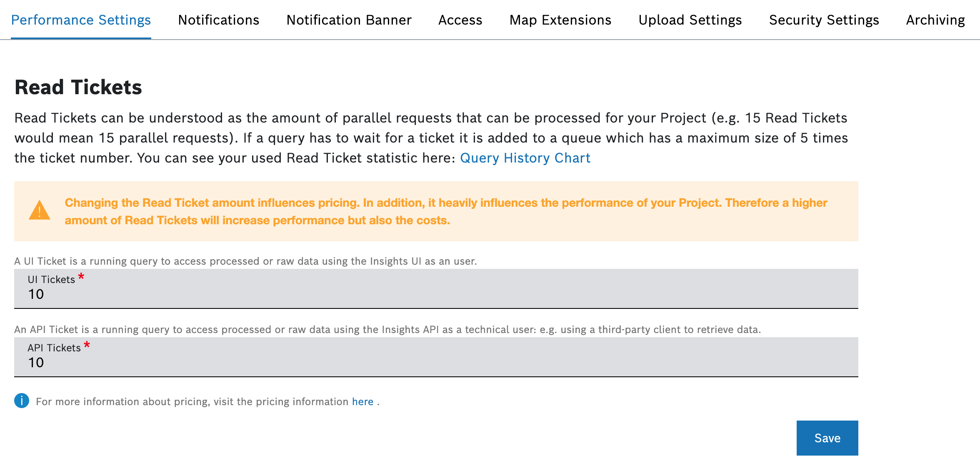
Task: Open the Performance Settings tab
Action: 81,20
